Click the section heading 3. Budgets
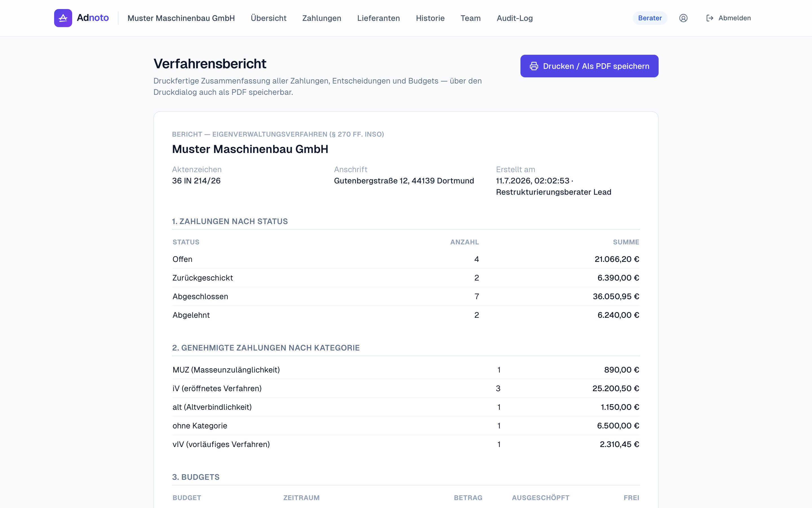The image size is (812, 508). (196, 477)
